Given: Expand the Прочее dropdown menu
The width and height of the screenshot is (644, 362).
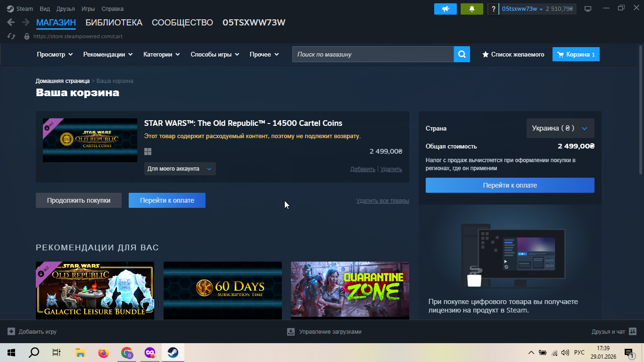Looking at the screenshot, I should 264,54.
